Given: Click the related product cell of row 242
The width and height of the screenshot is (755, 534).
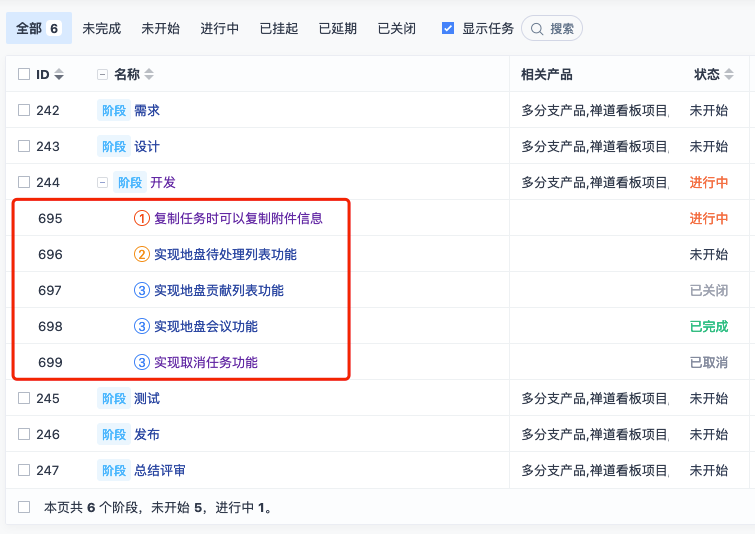Looking at the screenshot, I should tap(595, 110).
